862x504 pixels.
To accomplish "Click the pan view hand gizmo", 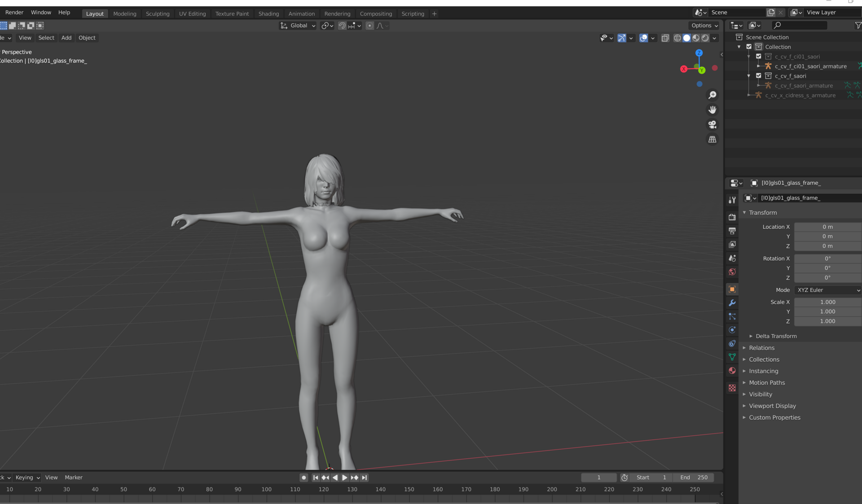I will click(x=712, y=110).
